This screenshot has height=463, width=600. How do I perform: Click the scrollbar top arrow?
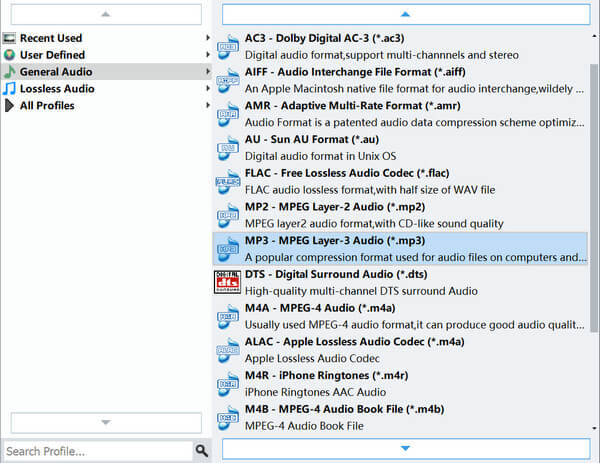pyautogui.click(x=594, y=36)
